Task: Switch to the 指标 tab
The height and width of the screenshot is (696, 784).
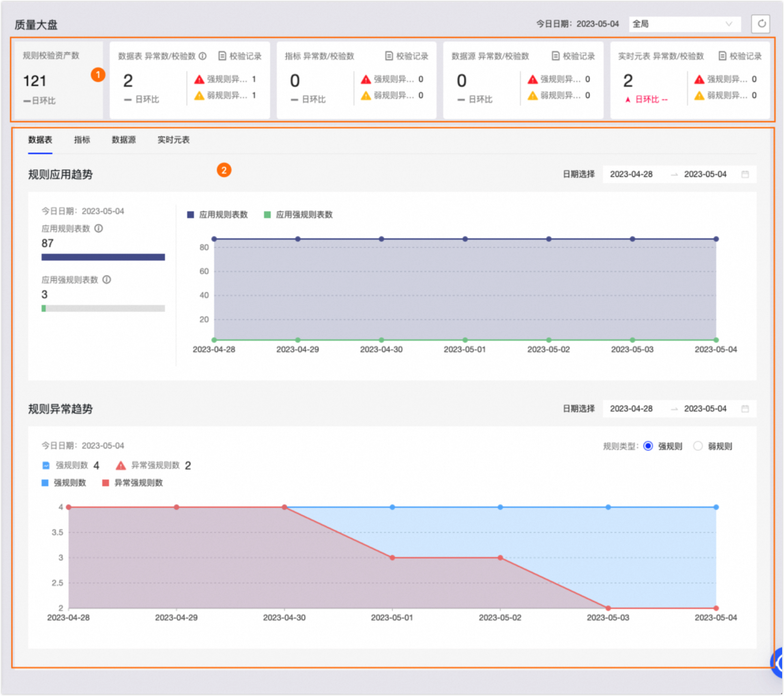Action: 82,140
